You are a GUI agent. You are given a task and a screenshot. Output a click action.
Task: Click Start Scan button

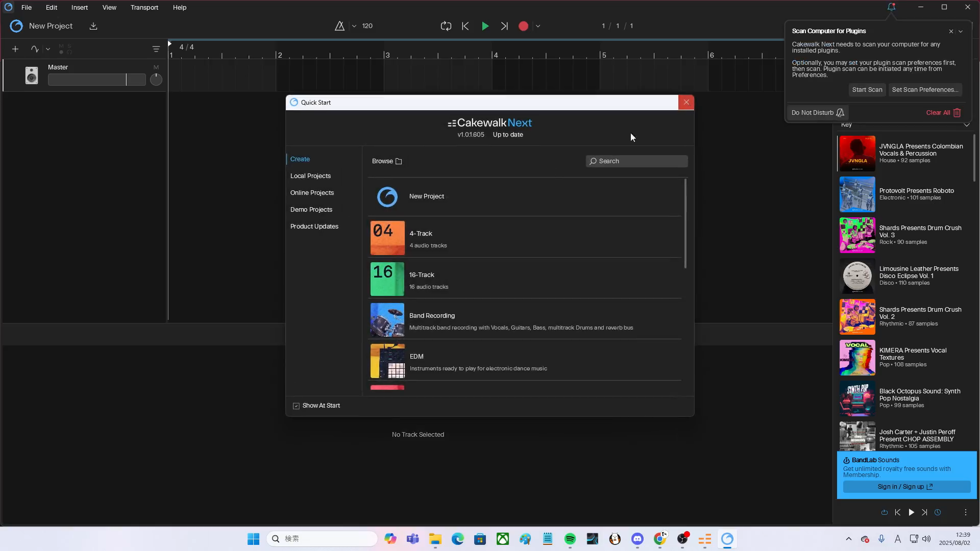867,90
